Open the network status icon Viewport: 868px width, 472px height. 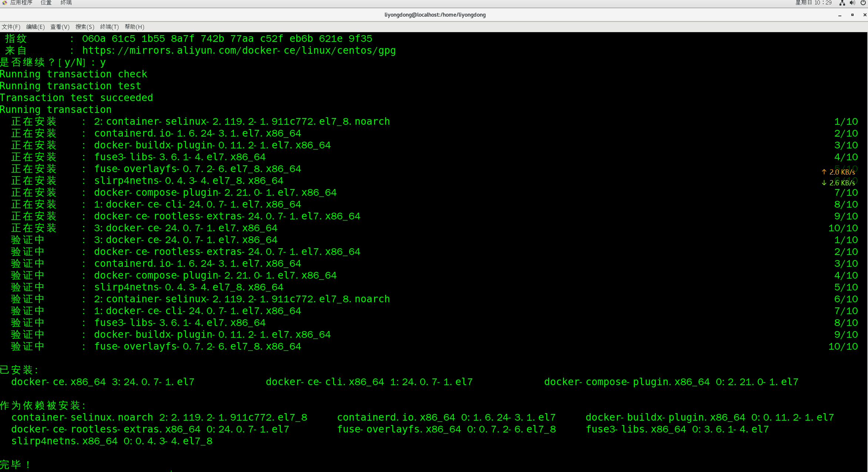tap(842, 3)
